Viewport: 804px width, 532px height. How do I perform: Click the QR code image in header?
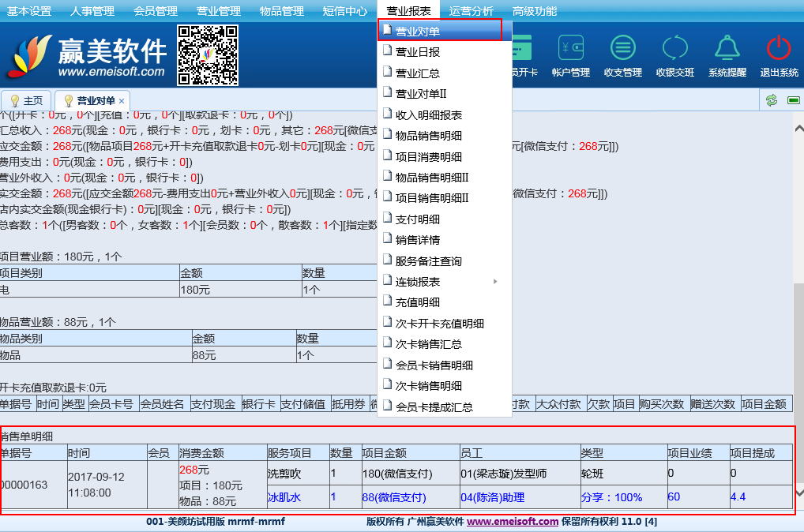[x=208, y=54]
